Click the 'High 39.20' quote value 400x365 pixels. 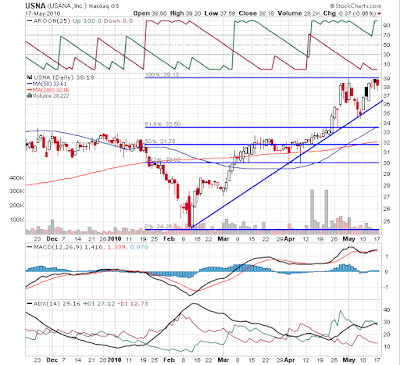(186, 13)
